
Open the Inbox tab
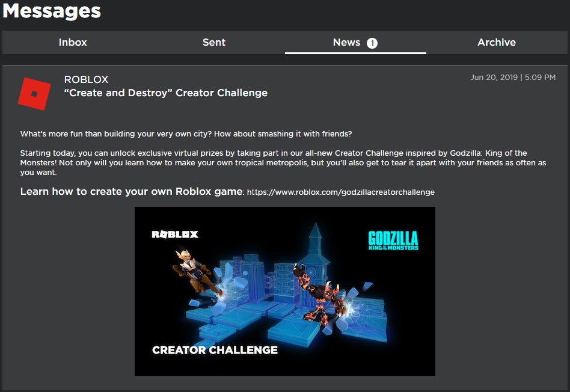click(73, 42)
